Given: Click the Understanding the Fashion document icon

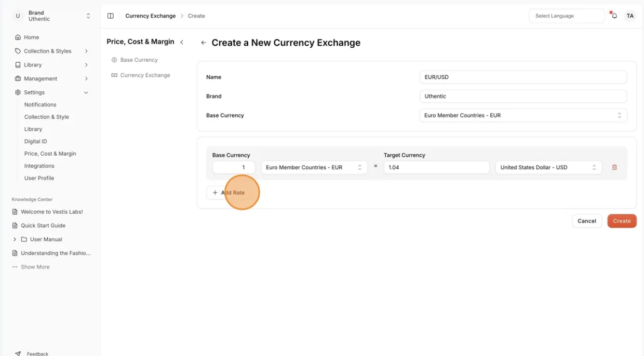Looking at the screenshot, I should 15,253.
